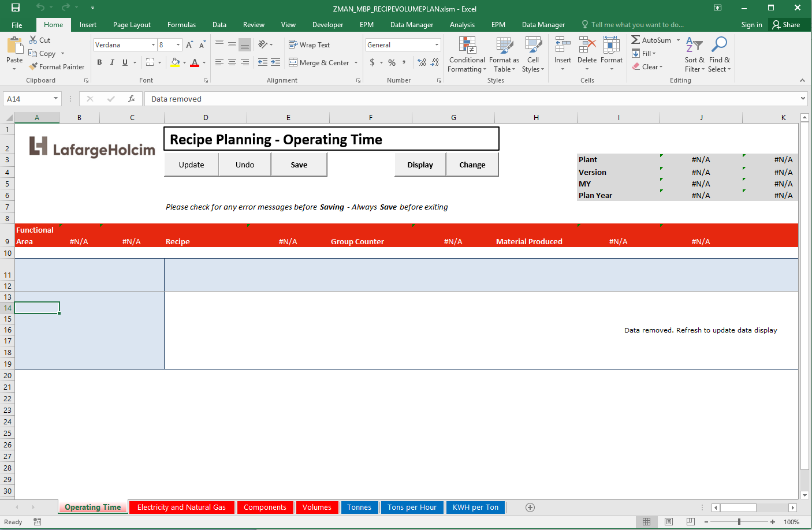Screen dimensions: 812x530
Task: Toggle center horizontal alignment
Action: [232, 62]
